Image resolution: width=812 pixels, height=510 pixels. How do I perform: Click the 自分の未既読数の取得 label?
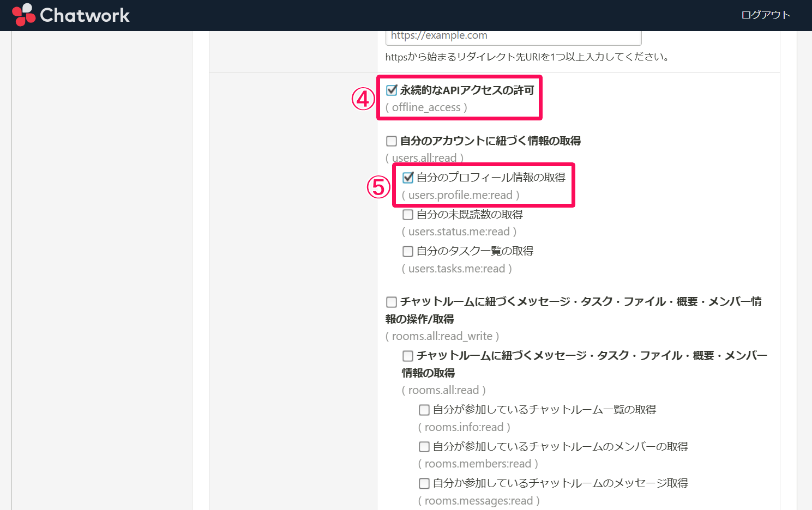click(470, 215)
